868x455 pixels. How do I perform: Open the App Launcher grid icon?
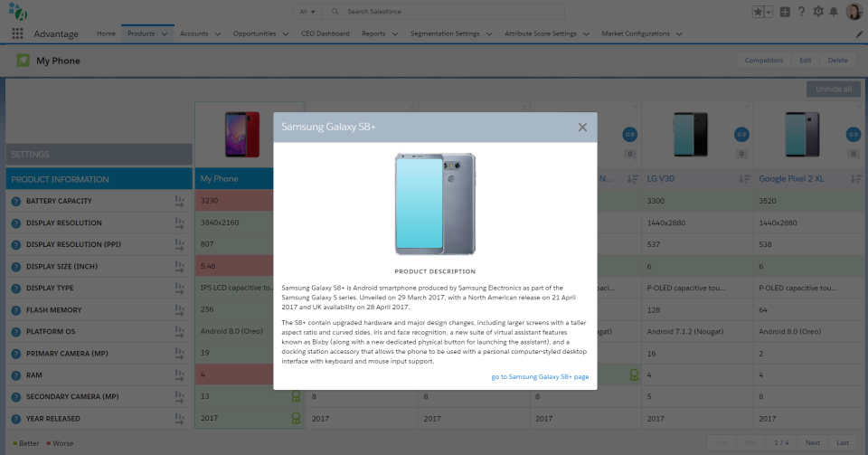click(x=18, y=33)
